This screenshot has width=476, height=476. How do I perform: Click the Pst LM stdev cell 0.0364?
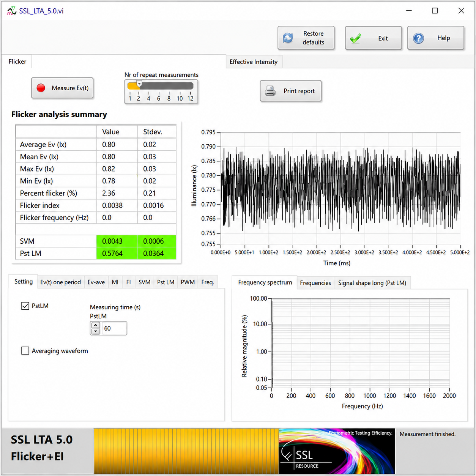(x=157, y=254)
